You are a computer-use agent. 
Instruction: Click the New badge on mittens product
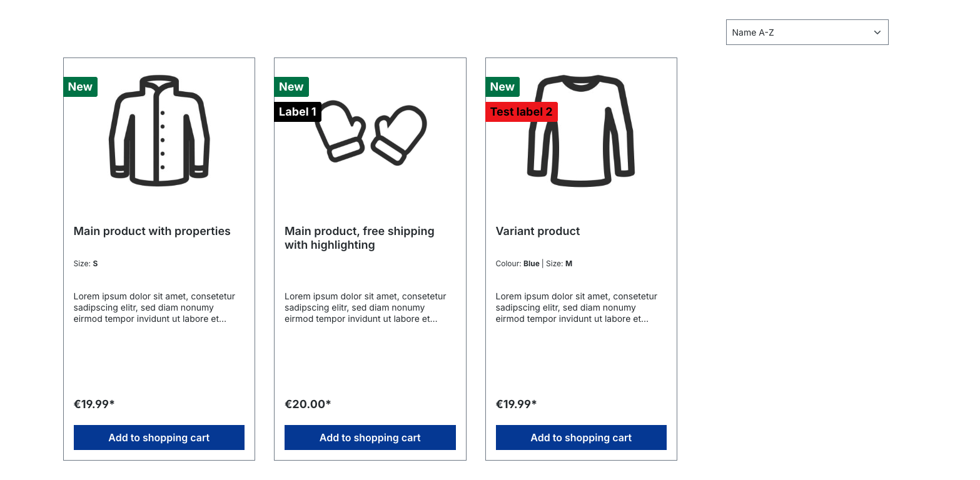coord(291,87)
